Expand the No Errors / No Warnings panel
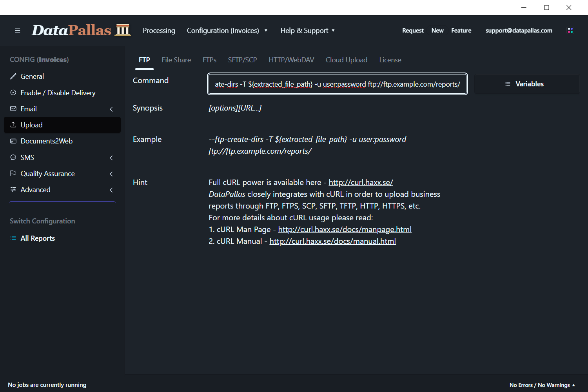Screen dimensions: 588x392 click(543, 385)
